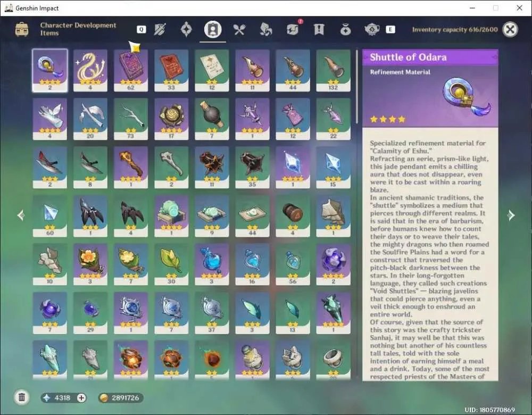The width and height of the screenshot is (532, 415).
Task: Switch to the Artifacts inventory tab
Action: [186, 29]
